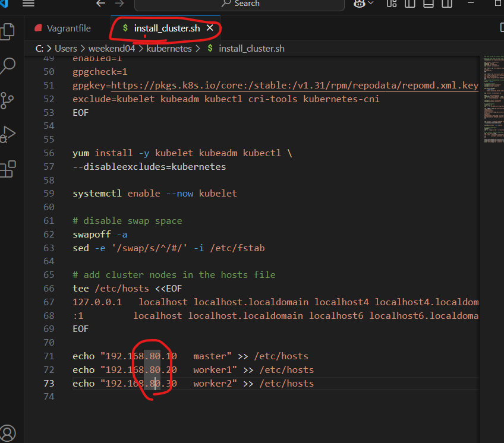Click the Vagrantfile red file icon
Viewport: 504px width, 443px height.
[38, 29]
